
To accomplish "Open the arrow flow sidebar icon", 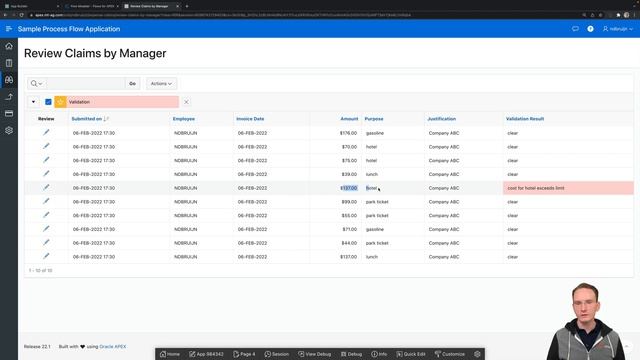I will [9, 97].
